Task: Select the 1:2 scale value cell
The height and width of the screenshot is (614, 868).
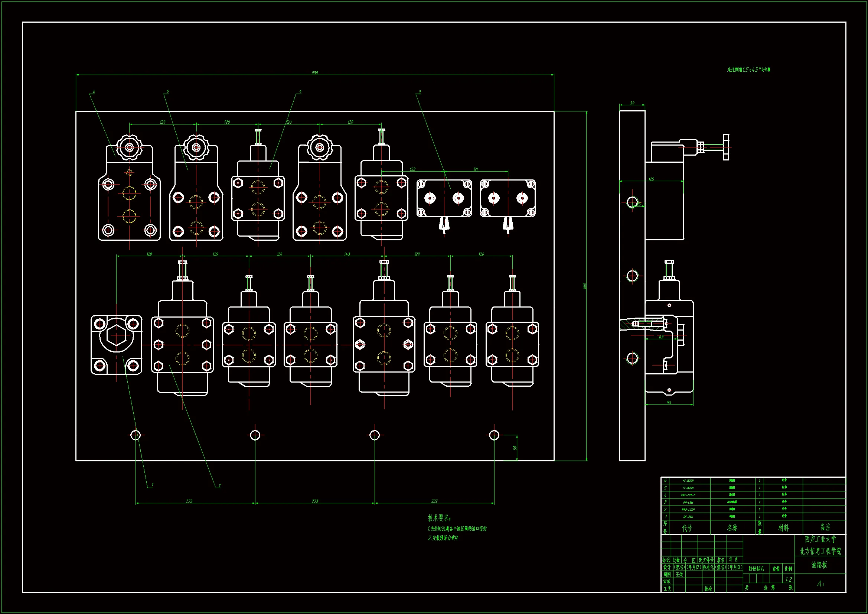Action: pyautogui.click(x=788, y=579)
